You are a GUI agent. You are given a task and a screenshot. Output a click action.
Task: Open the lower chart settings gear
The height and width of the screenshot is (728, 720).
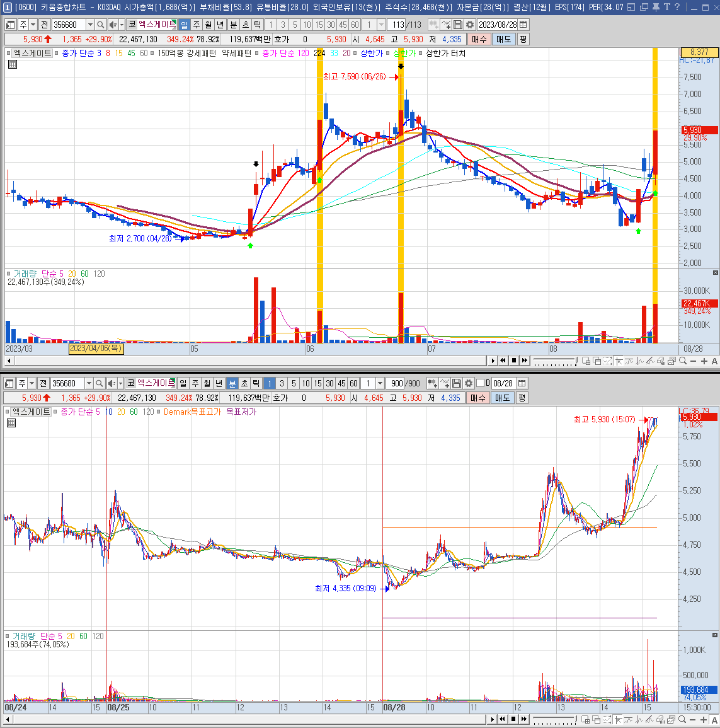coord(469,383)
